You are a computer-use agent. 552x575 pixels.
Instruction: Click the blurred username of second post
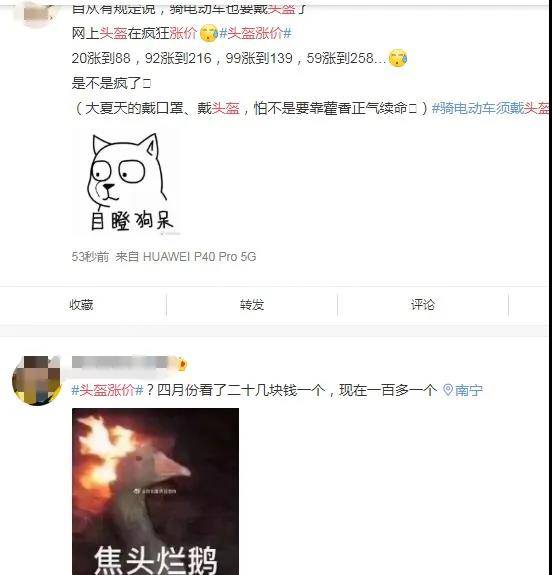(x=120, y=363)
